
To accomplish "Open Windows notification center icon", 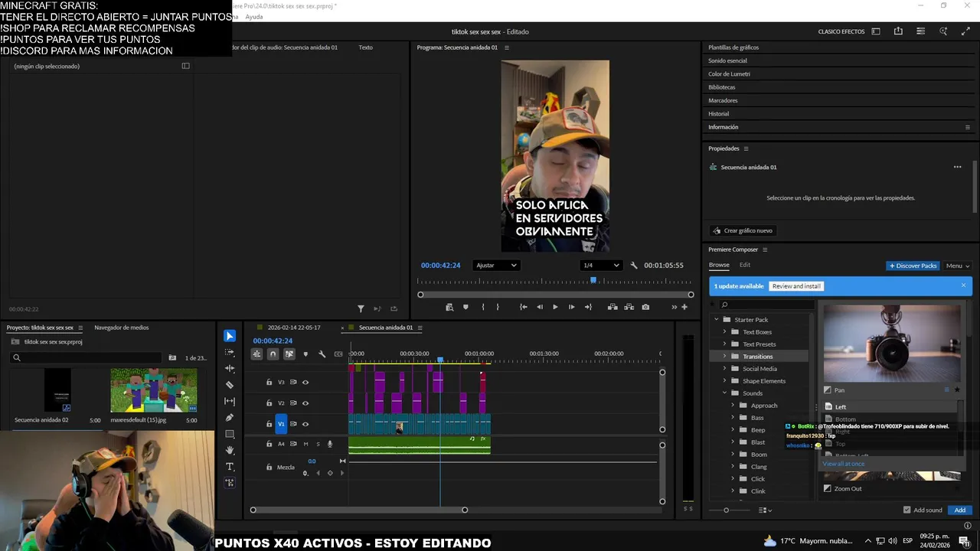I will 964,540.
